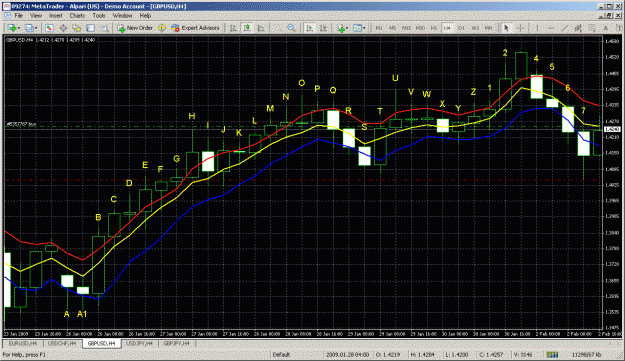Open the Profiles dropdown arrow
The image size is (625, 361).
36,28
